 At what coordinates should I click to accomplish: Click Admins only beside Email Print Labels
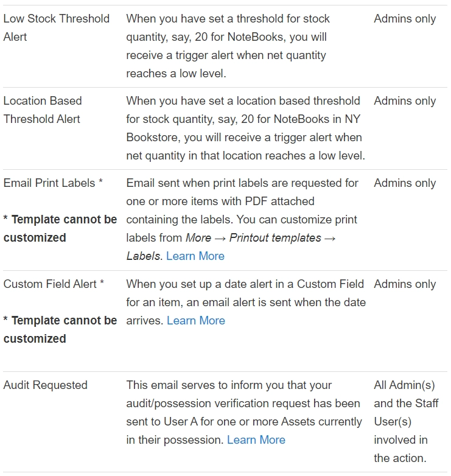click(405, 183)
